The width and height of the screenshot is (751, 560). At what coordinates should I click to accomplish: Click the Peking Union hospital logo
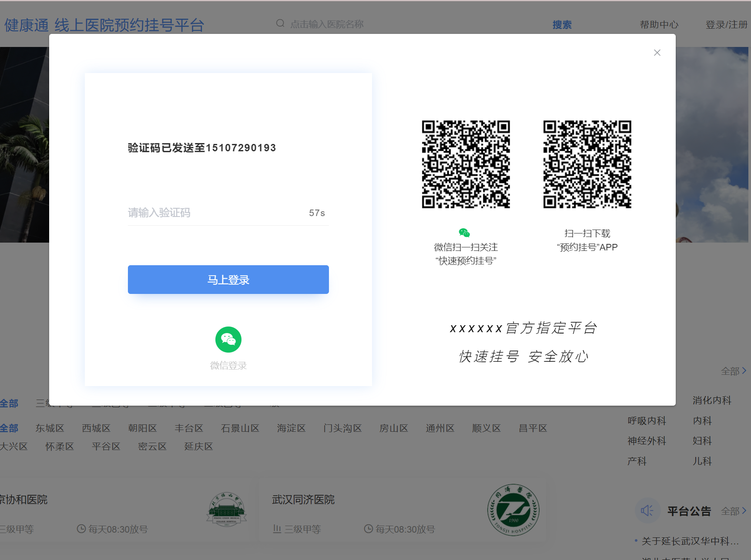pos(226,510)
